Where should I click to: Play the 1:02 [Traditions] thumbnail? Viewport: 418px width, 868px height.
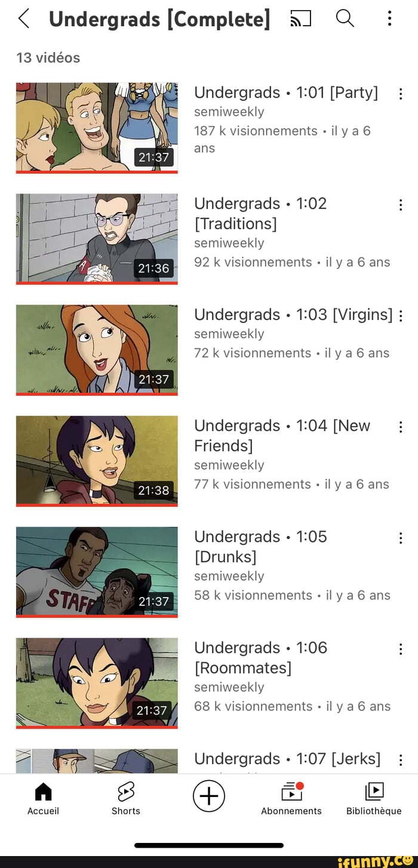pyautogui.click(x=97, y=239)
